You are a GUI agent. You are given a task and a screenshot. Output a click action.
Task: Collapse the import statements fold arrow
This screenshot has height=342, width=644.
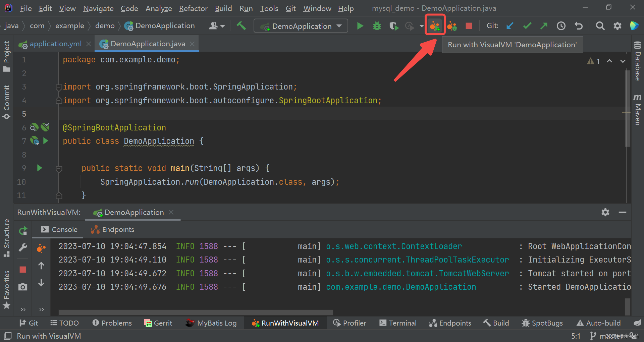pyautogui.click(x=59, y=87)
